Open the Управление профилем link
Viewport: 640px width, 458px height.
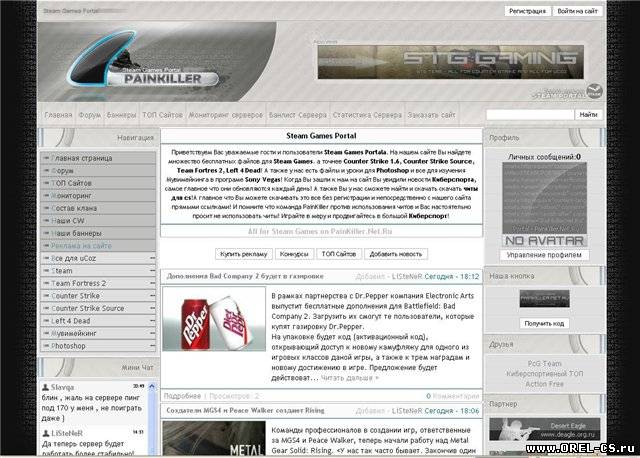point(543,254)
